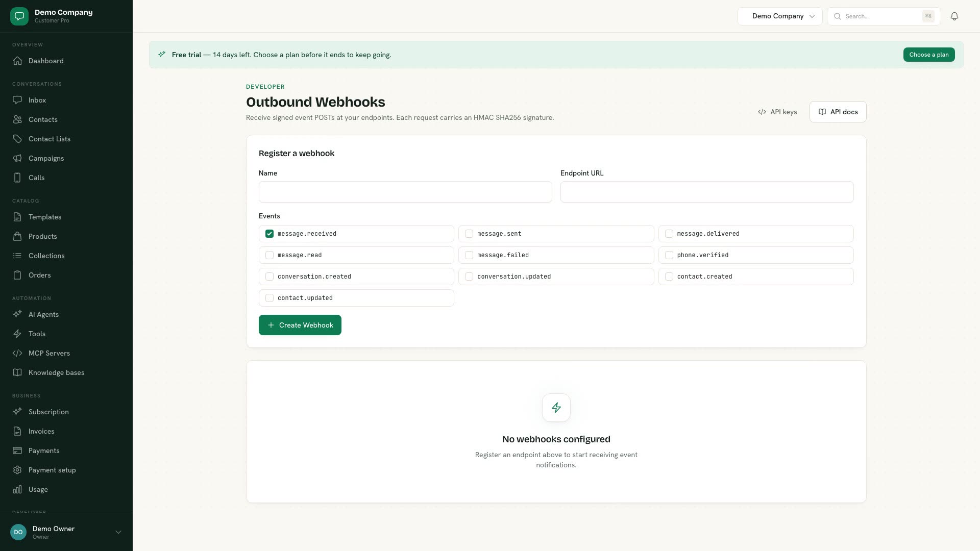Click the MCP Servers code icon

pyautogui.click(x=17, y=353)
